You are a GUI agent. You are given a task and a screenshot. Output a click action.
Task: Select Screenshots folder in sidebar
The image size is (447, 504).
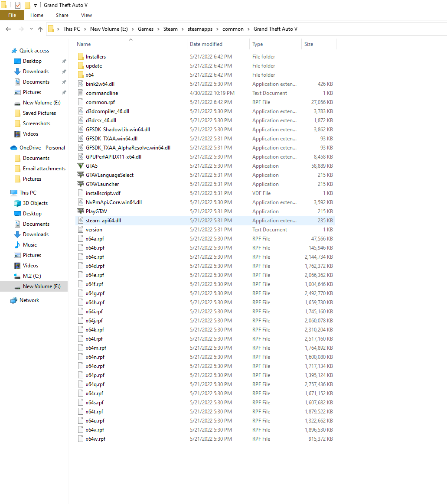[x=37, y=124]
